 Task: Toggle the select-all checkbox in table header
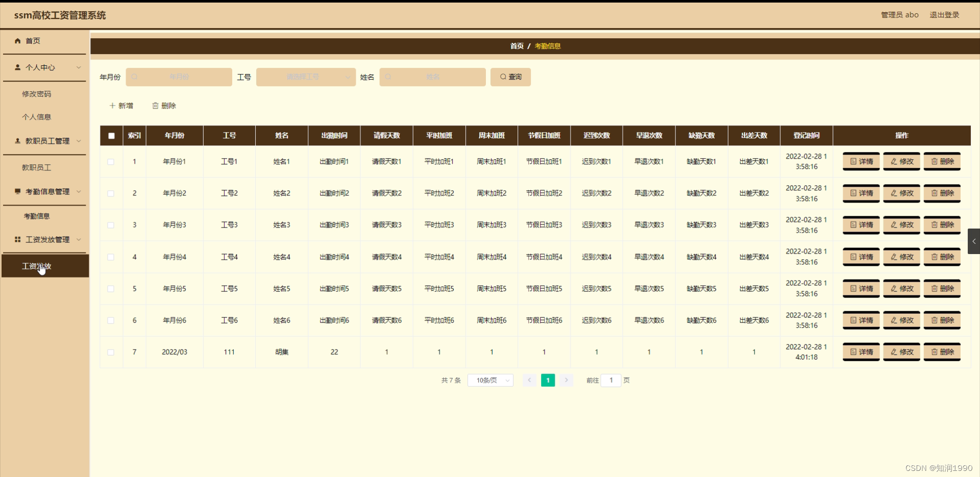pyautogui.click(x=111, y=136)
